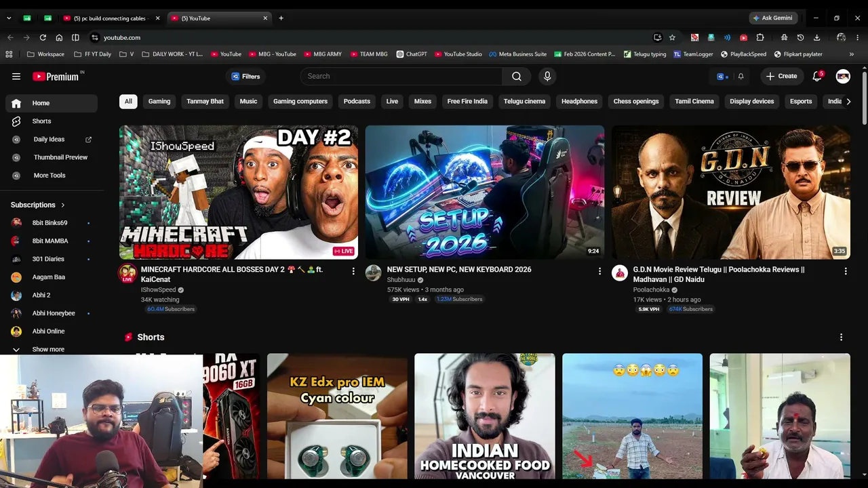Open options for New Setup video
This screenshot has height=488, width=868.
click(x=599, y=271)
